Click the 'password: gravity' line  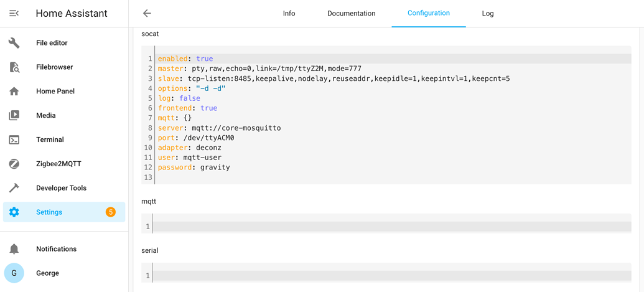194,167
